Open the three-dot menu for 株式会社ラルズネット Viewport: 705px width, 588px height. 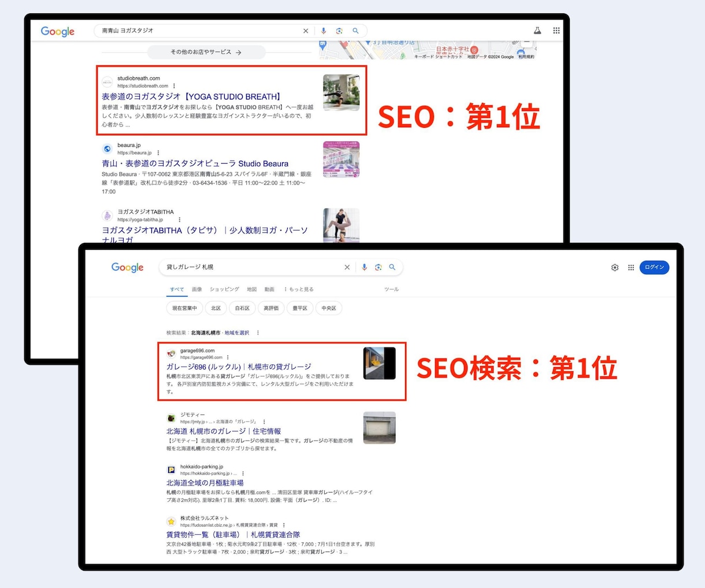coord(284,525)
